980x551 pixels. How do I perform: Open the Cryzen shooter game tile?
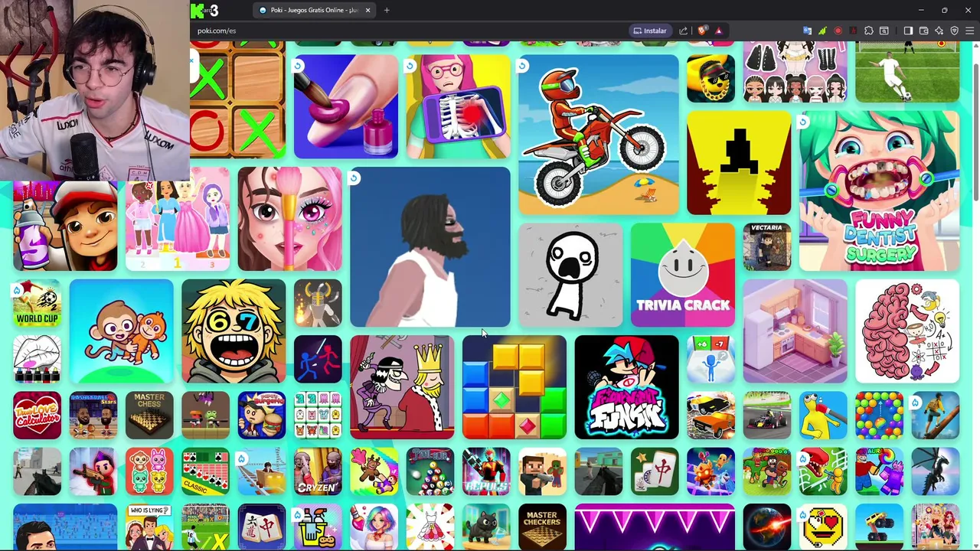coord(318,471)
